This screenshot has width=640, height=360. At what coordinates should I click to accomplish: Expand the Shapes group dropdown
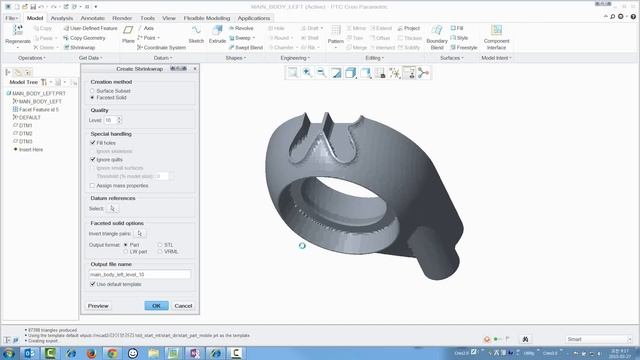(x=236, y=58)
